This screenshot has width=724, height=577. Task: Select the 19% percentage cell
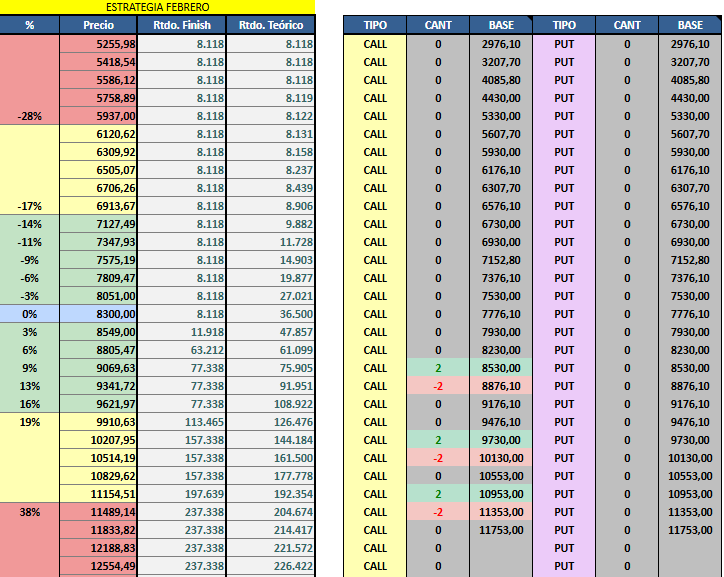[30, 422]
